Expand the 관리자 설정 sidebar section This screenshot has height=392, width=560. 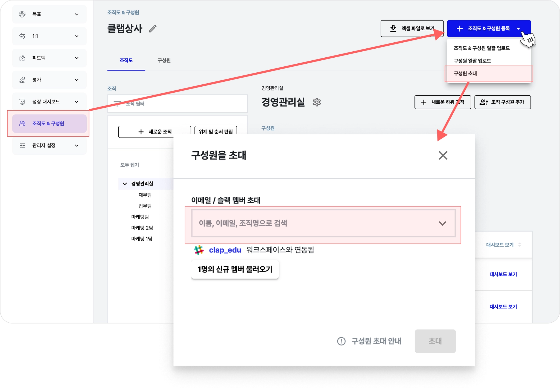pos(77,145)
